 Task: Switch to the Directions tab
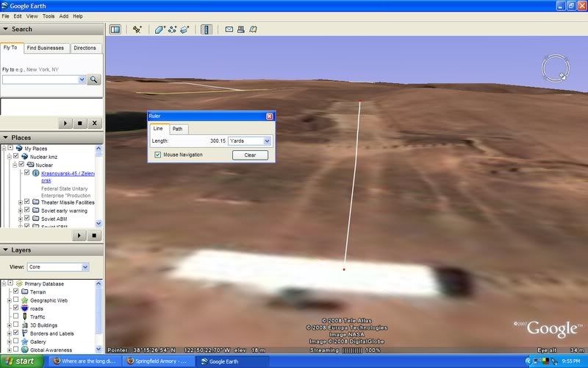coord(85,48)
